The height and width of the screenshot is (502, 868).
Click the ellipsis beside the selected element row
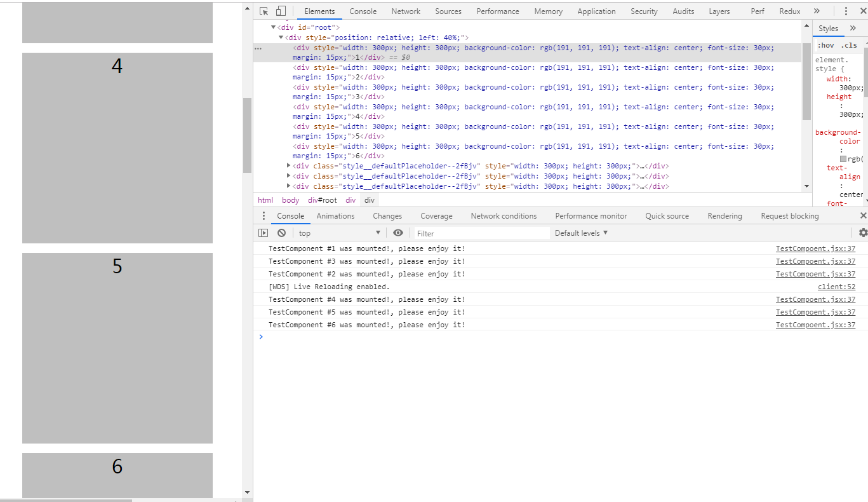[258, 48]
